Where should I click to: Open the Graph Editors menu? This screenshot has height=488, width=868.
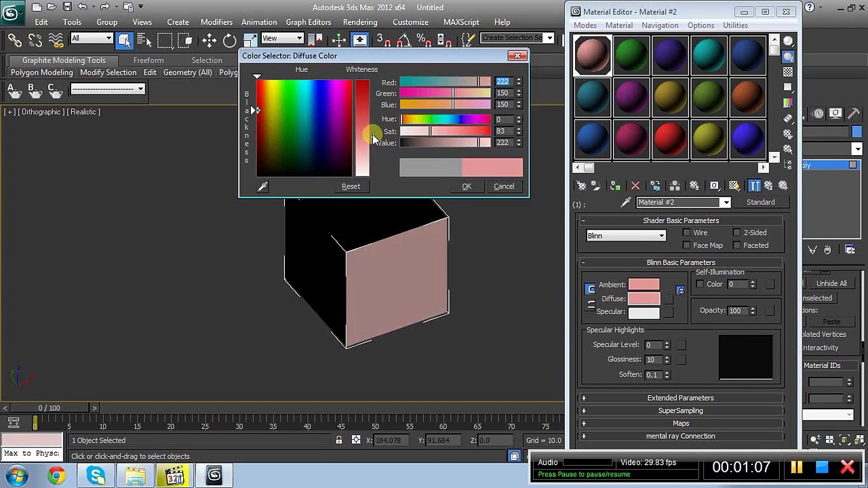coord(309,22)
